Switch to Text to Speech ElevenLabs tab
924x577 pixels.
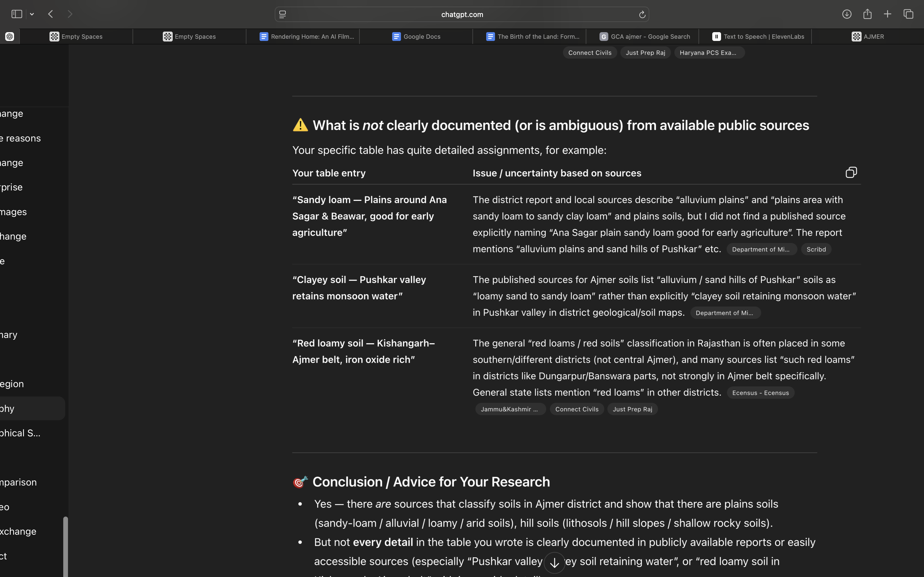pos(758,37)
